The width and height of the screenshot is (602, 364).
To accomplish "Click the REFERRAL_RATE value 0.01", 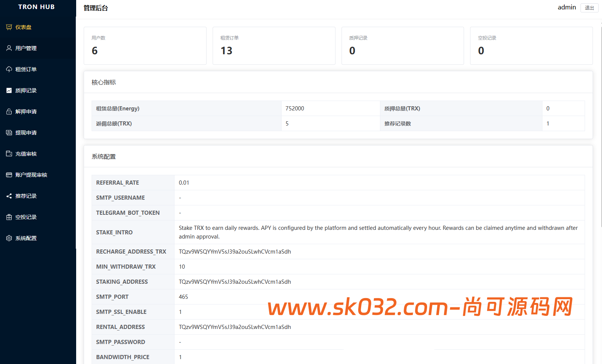I will pyautogui.click(x=184, y=183).
